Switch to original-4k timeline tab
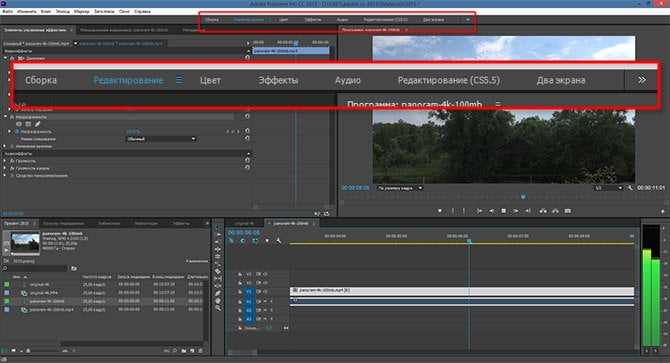 (x=244, y=223)
